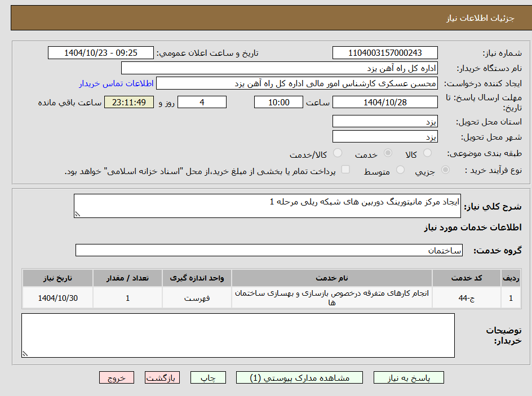Click the توضیحات خریدار text area
Screen dimensions: 532x396
pos(238,335)
